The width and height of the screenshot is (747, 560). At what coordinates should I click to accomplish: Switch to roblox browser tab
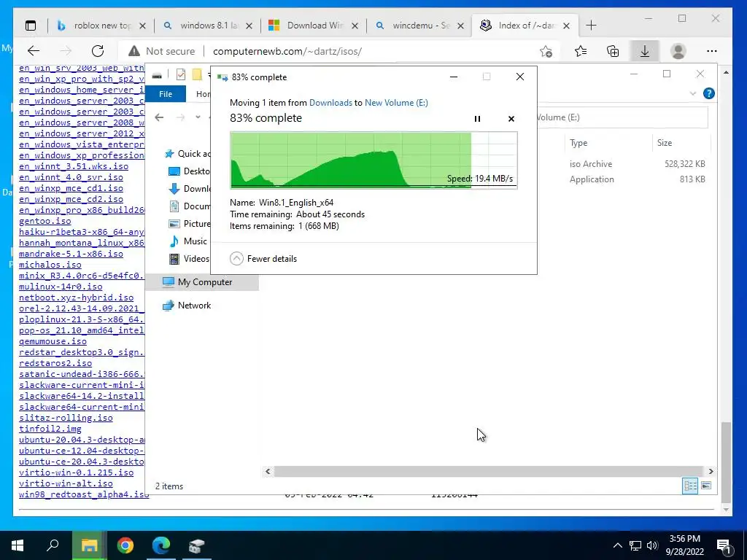tap(101, 26)
